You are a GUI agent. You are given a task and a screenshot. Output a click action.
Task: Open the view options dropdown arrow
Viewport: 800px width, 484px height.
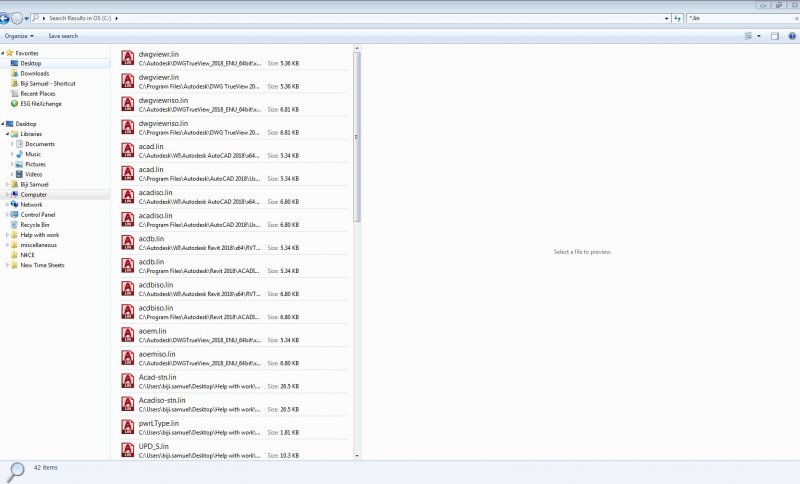click(759, 36)
